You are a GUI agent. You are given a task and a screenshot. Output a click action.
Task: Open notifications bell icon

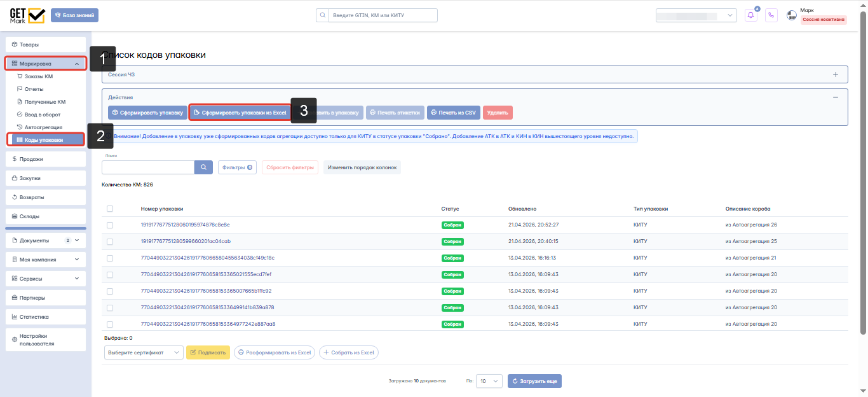click(751, 15)
